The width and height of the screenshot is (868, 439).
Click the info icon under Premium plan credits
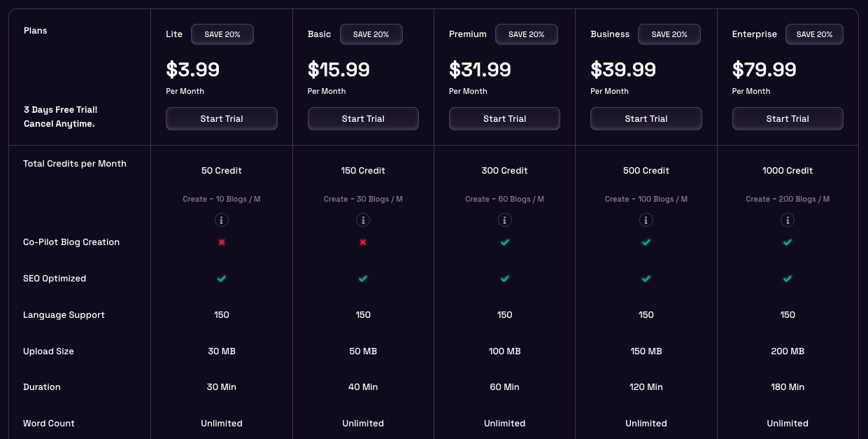(x=504, y=220)
